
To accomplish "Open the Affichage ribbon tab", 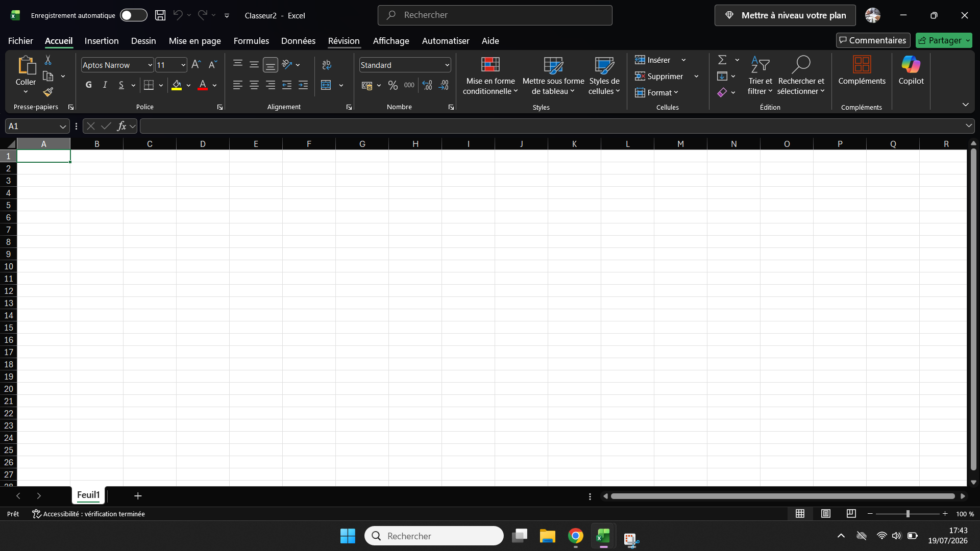I will (391, 41).
